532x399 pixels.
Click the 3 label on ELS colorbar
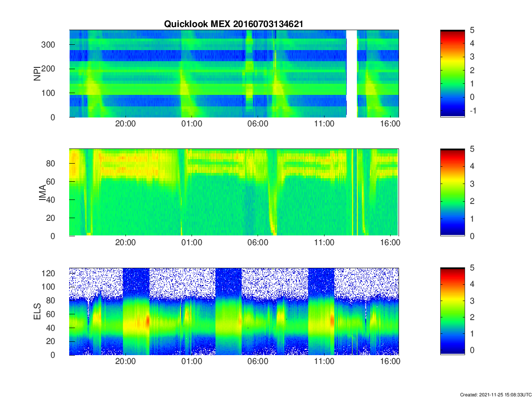pos(472,301)
